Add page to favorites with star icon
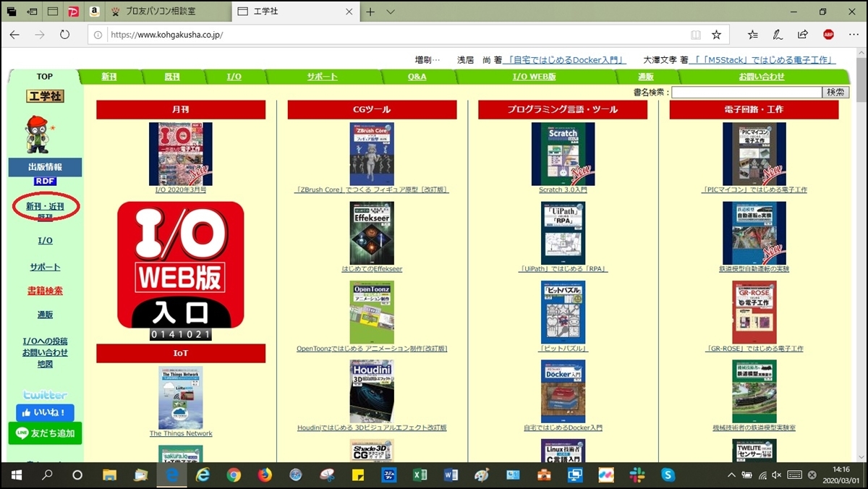 coord(716,35)
